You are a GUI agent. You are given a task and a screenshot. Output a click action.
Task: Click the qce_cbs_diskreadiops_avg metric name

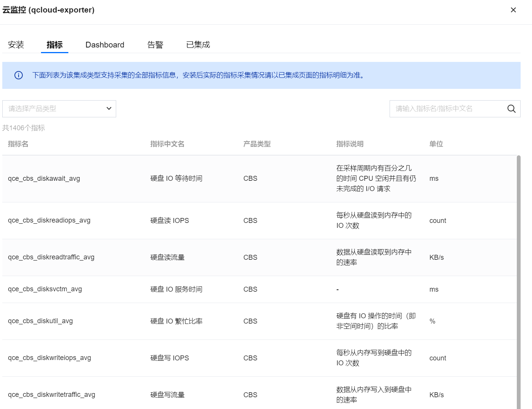pos(49,220)
